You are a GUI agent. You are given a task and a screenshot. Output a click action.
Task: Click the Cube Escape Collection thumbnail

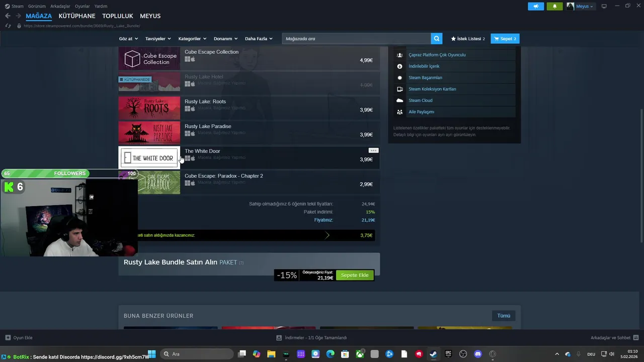[149, 59]
